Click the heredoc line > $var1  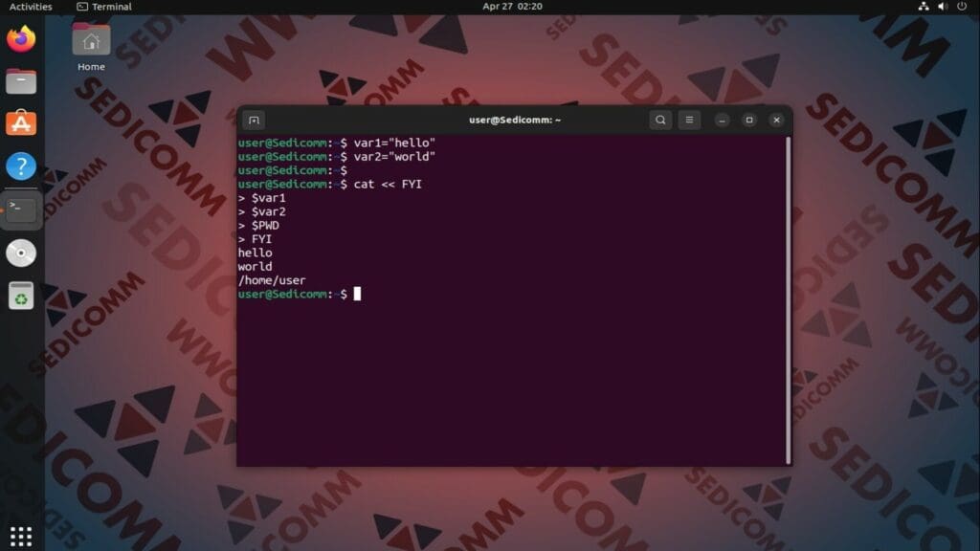click(x=262, y=198)
